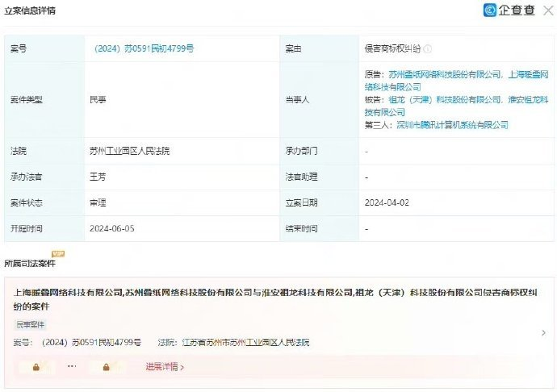This screenshot has height=392, width=557.
Task: Open defendant 淮安祖龙科技有限公司 link
Action: [x=456, y=106]
